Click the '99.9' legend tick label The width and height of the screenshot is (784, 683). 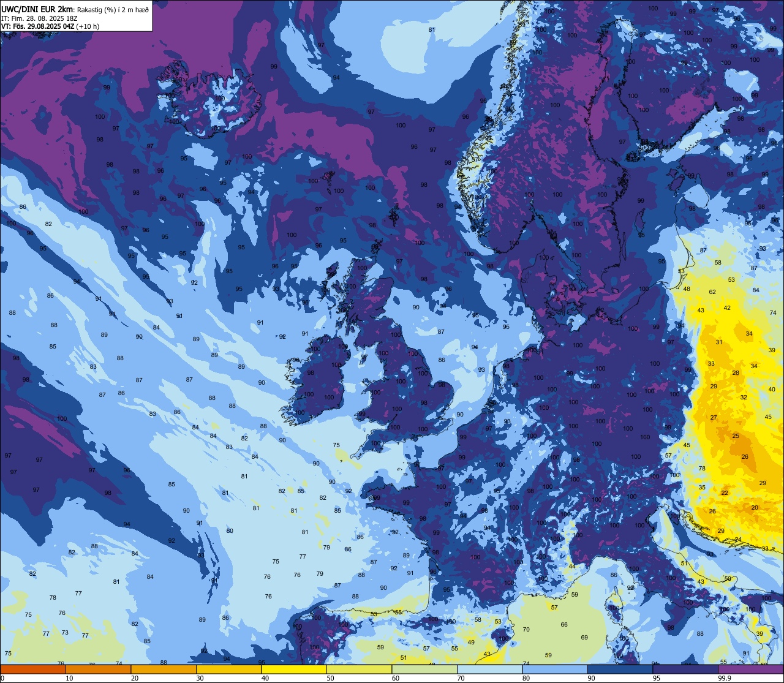(725, 678)
